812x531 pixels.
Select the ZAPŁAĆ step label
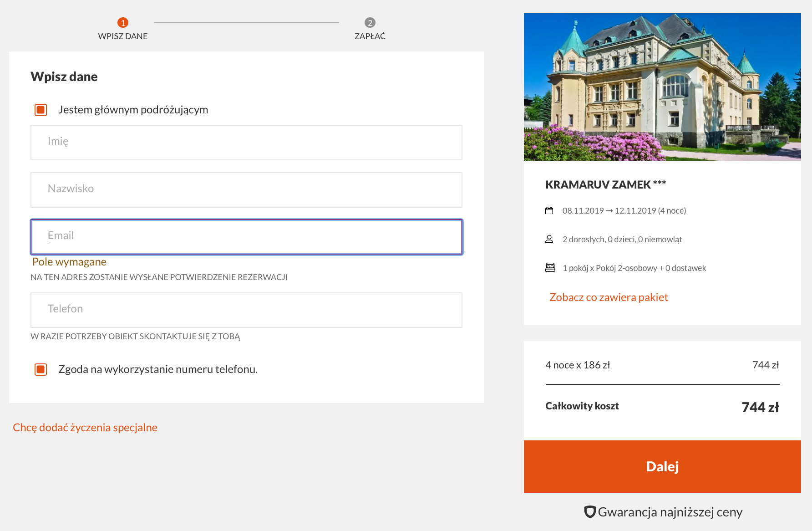tap(370, 36)
